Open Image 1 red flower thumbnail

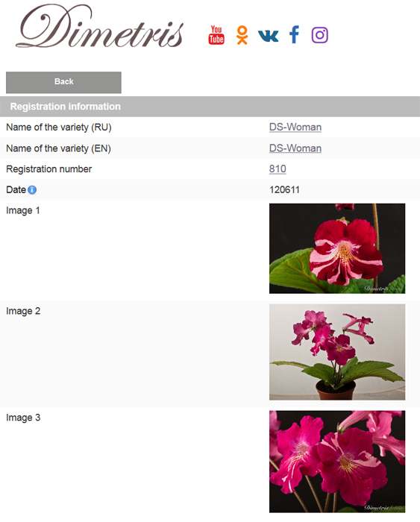[337, 248]
